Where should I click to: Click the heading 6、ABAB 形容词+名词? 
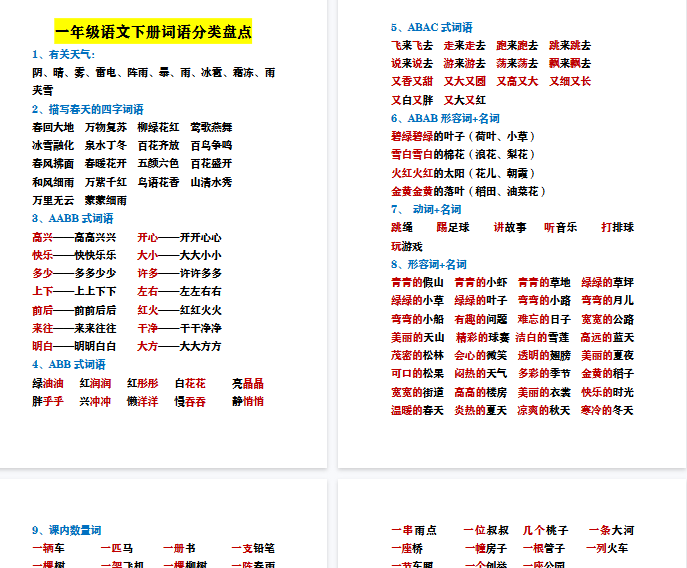(x=445, y=118)
